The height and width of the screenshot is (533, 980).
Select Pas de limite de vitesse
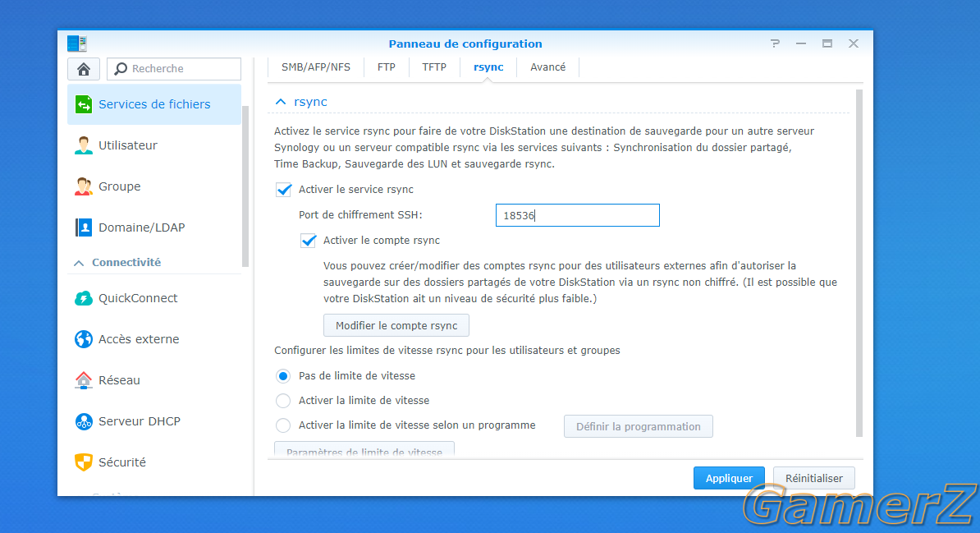pos(283,376)
